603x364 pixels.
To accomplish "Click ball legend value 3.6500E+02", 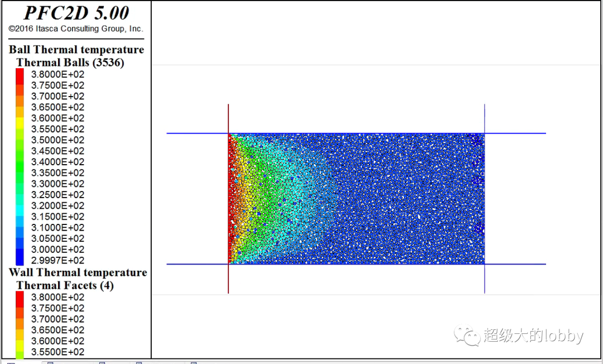I will [58, 107].
